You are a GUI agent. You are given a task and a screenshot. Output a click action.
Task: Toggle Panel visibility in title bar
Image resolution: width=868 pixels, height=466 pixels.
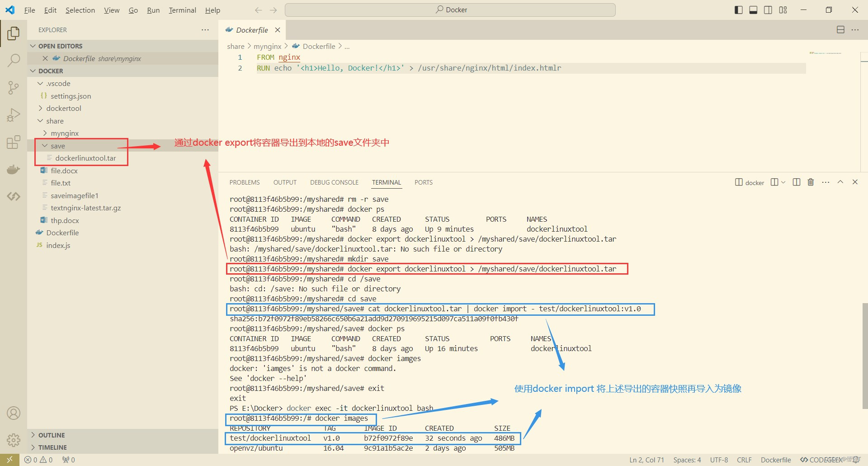[x=753, y=10]
